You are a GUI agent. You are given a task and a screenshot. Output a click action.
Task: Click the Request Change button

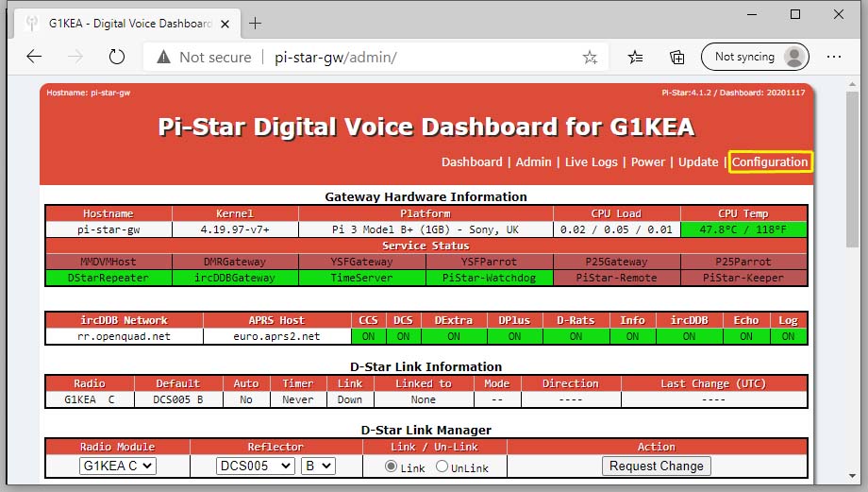click(x=657, y=466)
